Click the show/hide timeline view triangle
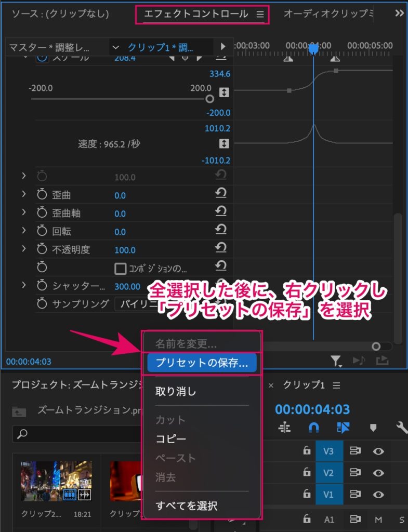Screen dimensions: 408x532 222,46
